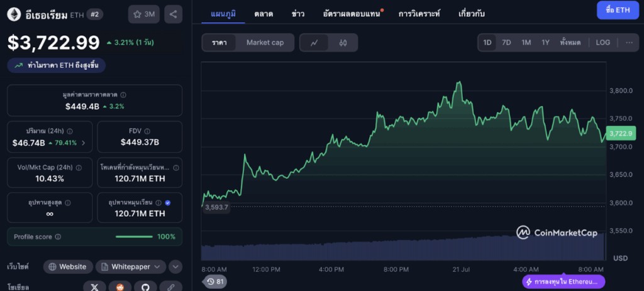Viewport: 644px width, 291px height.
Task: Open the อัตราผลตอบแทน tab
Action: (x=352, y=14)
